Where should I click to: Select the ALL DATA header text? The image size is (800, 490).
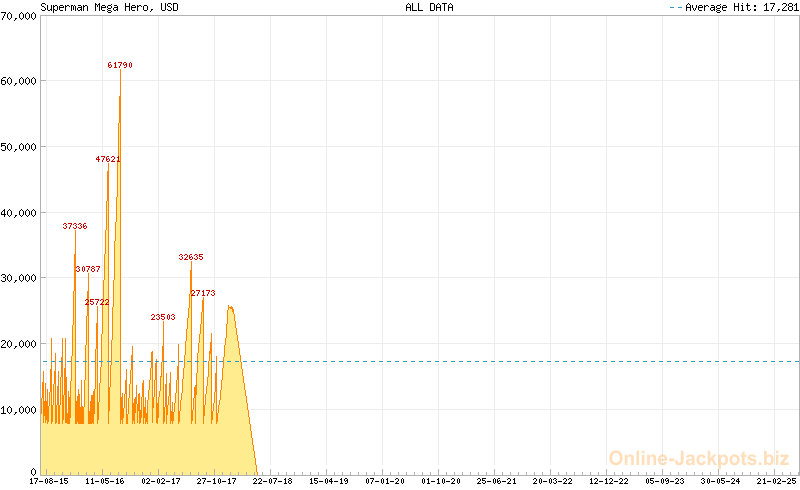click(x=429, y=7)
